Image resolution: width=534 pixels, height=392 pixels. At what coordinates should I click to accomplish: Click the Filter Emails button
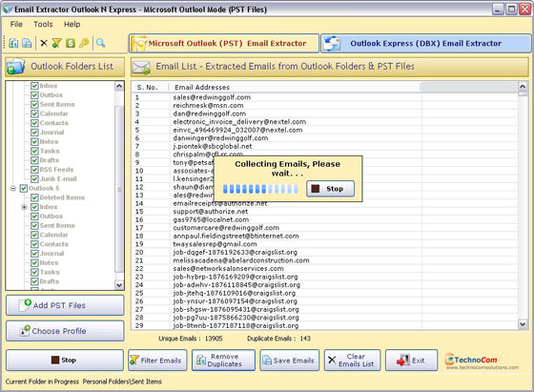click(157, 361)
